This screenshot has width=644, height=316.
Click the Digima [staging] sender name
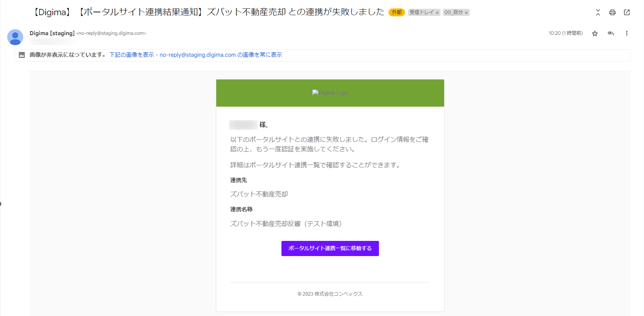(x=52, y=33)
